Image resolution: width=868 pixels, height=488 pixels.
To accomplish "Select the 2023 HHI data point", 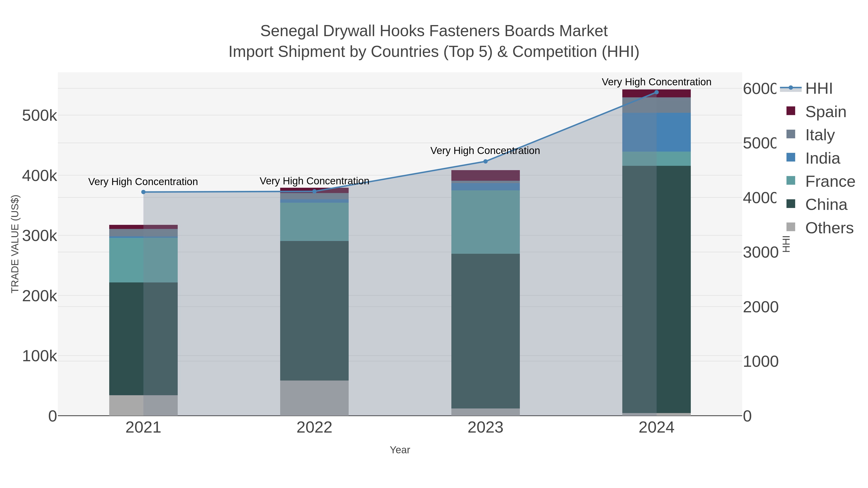I will point(486,161).
